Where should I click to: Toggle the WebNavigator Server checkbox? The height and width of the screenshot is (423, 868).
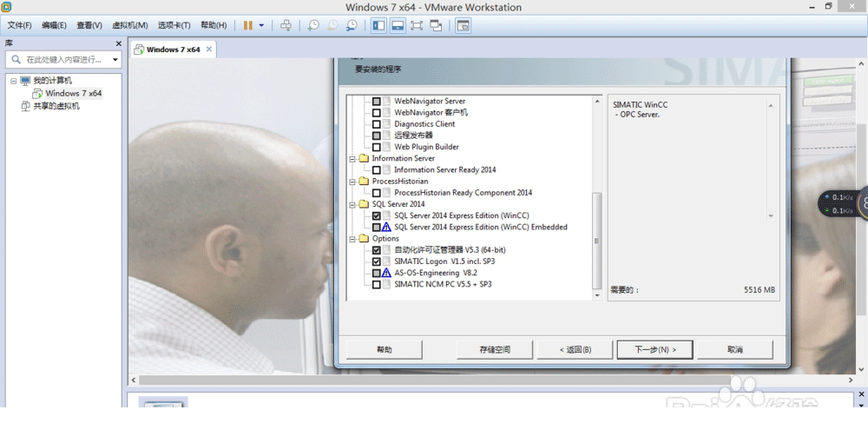pos(377,102)
